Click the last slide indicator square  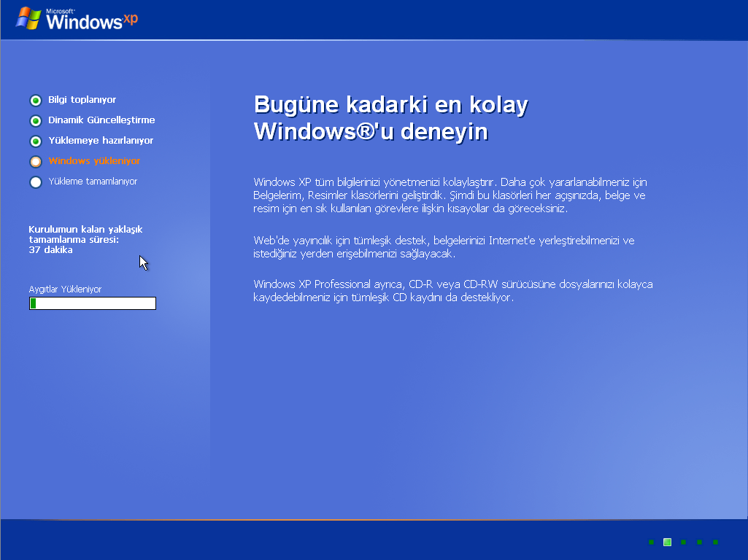[715, 542]
